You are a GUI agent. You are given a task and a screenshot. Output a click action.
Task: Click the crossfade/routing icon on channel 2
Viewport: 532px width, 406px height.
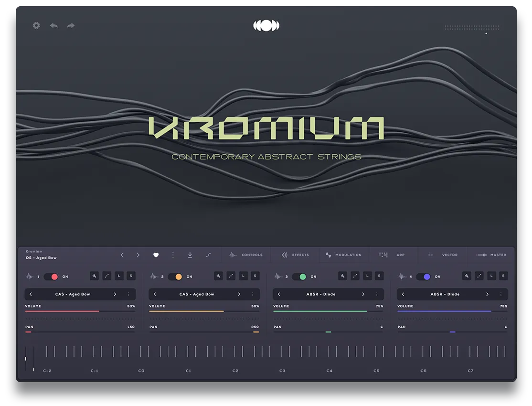pyautogui.click(x=231, y=276)
